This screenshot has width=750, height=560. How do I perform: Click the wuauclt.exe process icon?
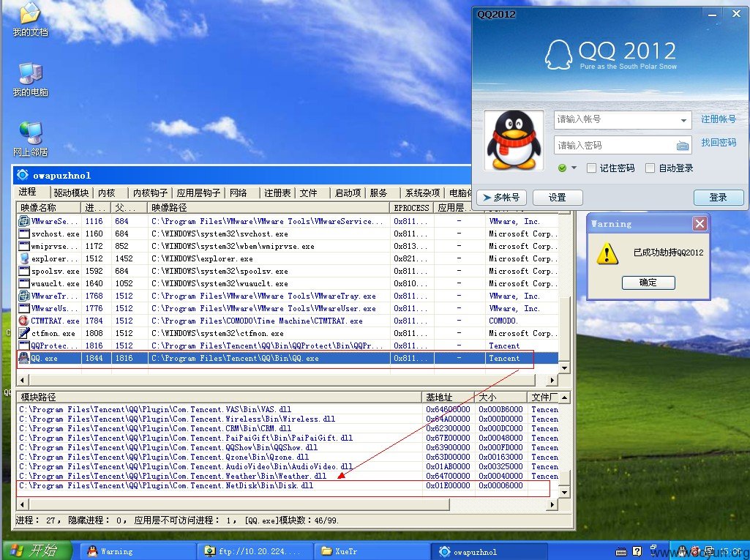(x=23, y=283)
